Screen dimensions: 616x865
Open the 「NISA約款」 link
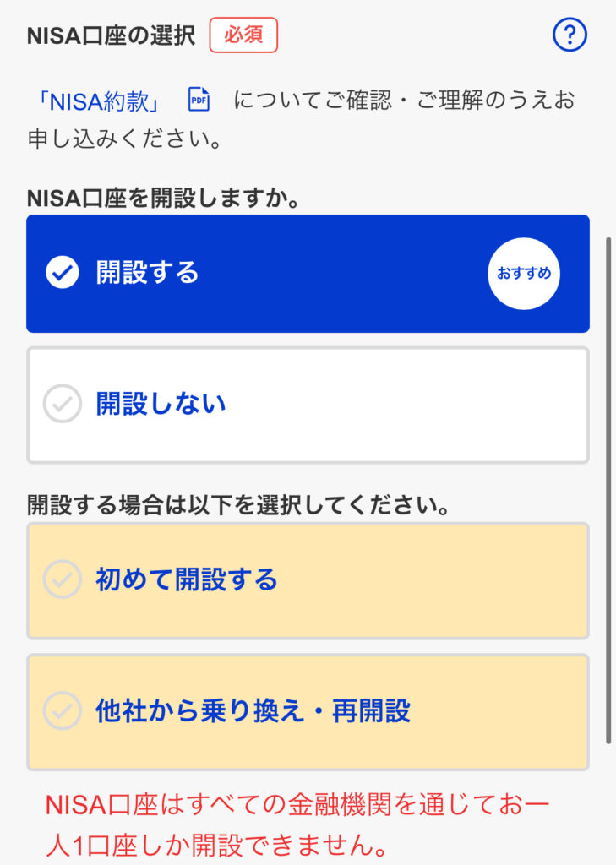[x=101, y=101]
